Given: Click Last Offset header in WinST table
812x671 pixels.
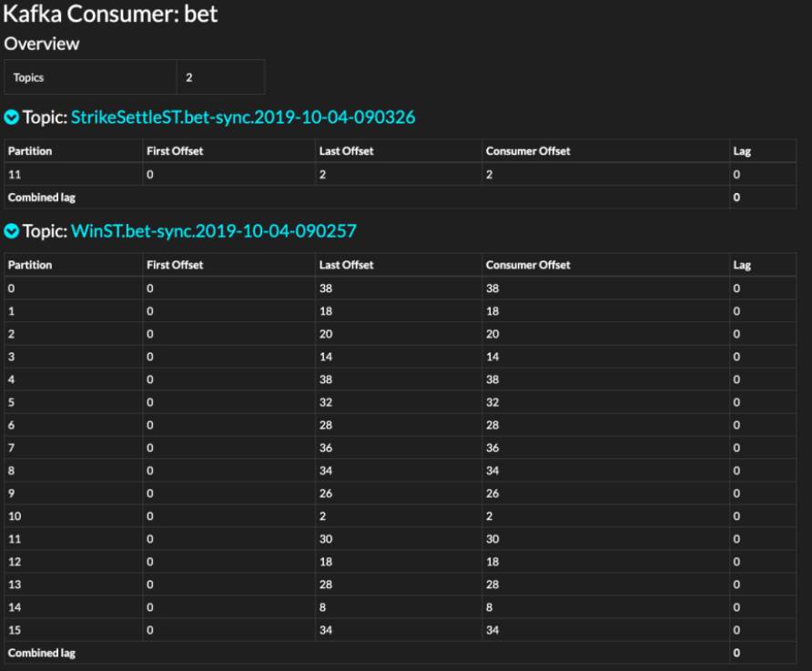Looking at the screenshot, I should 346,265.
